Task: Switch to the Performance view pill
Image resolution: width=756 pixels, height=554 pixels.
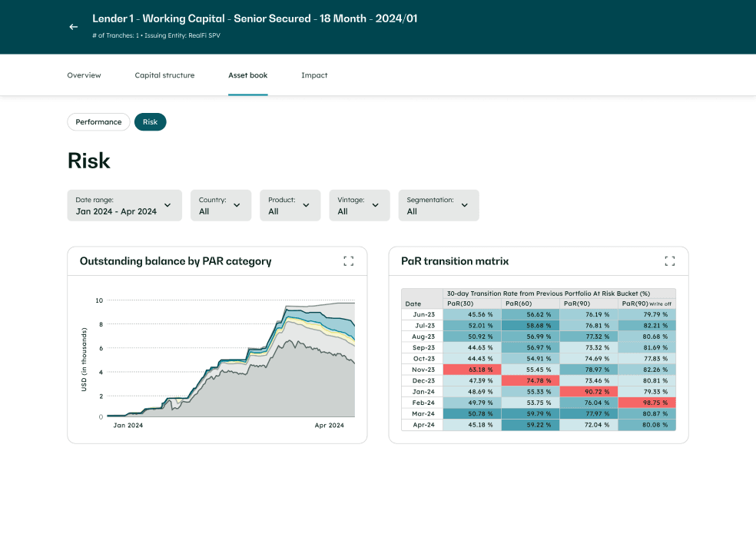Action: click(x=98, y=121)
